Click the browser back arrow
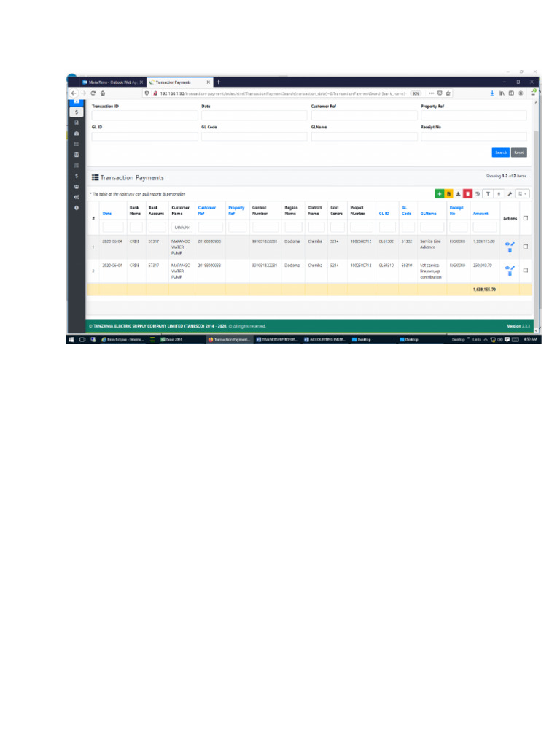Image resolution: width=560 pixels, height=747 pixels. pos(74,93)
